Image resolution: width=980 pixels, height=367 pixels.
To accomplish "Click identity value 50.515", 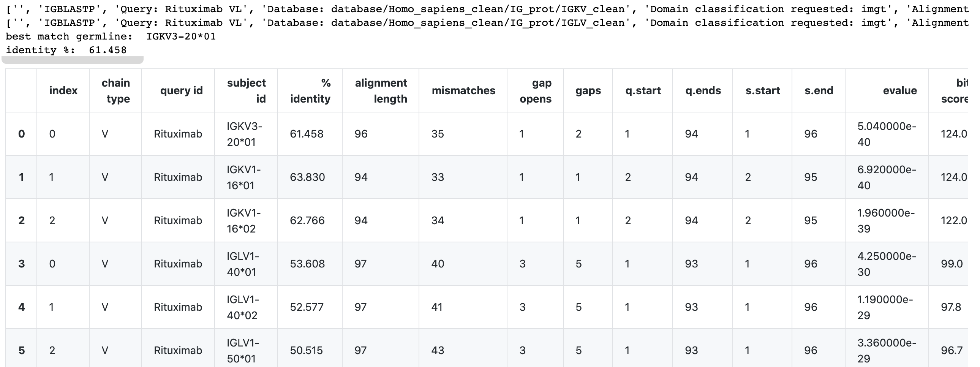I will tap(306, 351).
